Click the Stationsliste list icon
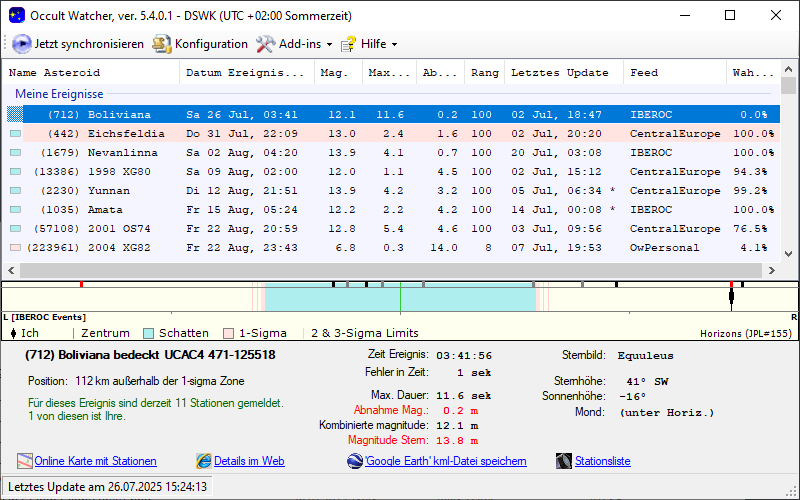800x500 pixels. (564, 461)
